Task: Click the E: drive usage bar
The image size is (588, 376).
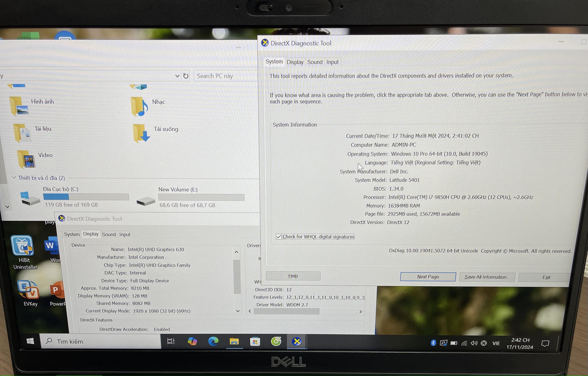Action: 201,197
